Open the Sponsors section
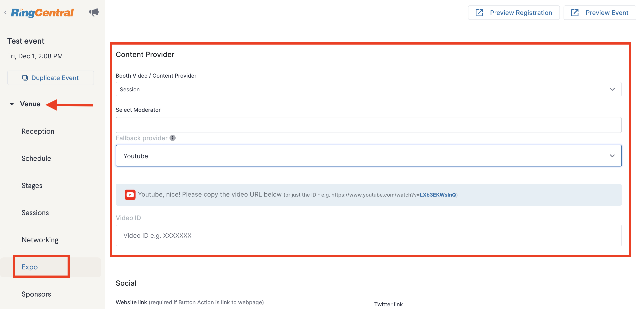Image resolution: width=644 pixels, height=309 pixels. pyautogui.click(x=36, y=294)
